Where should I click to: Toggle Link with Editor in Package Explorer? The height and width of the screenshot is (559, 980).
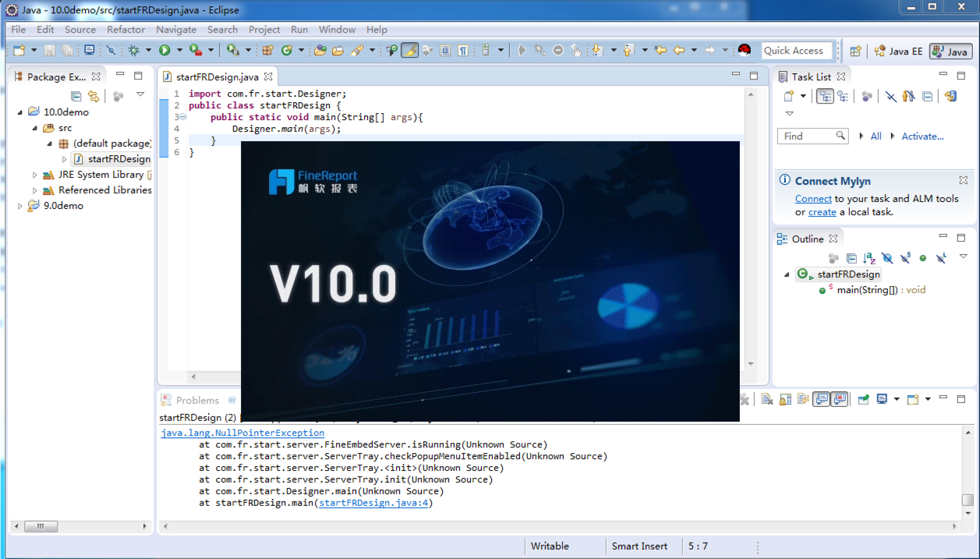[94, 96]
